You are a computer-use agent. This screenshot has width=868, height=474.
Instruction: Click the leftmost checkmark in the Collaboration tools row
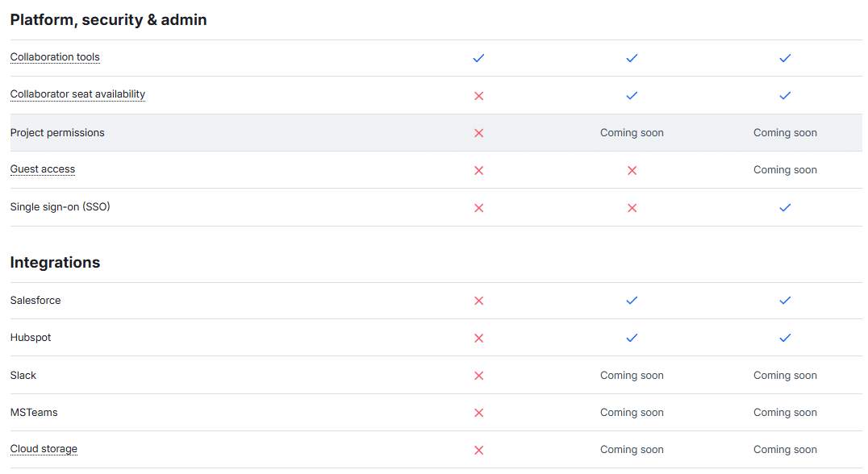pos(478,58)
